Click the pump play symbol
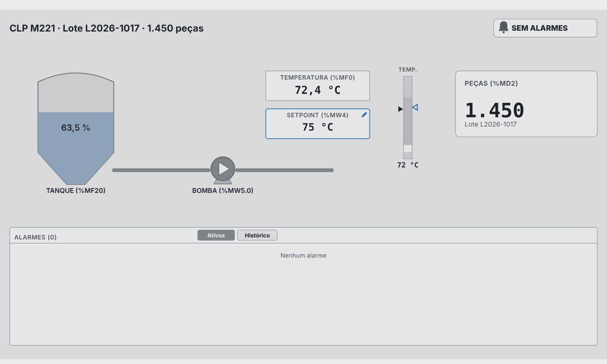The width and height of the screenshot is (607, 364). 223,169
